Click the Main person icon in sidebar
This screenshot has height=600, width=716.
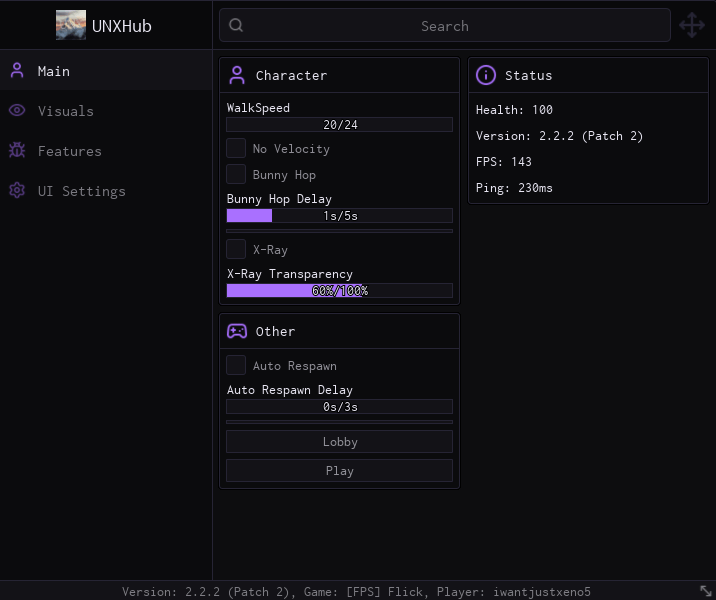click(x=17, y=71)
